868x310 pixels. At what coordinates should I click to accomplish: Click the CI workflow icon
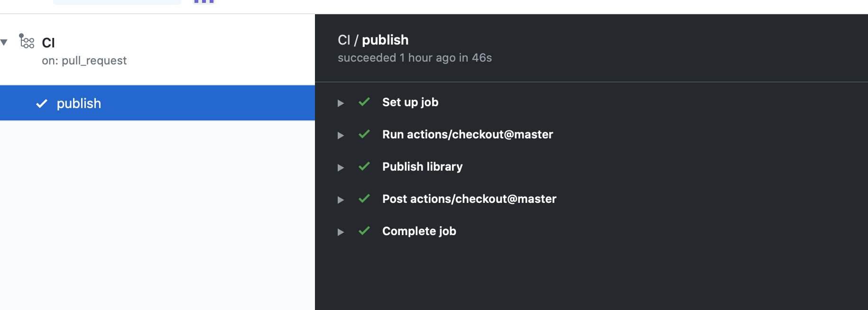tap(27, 41)
